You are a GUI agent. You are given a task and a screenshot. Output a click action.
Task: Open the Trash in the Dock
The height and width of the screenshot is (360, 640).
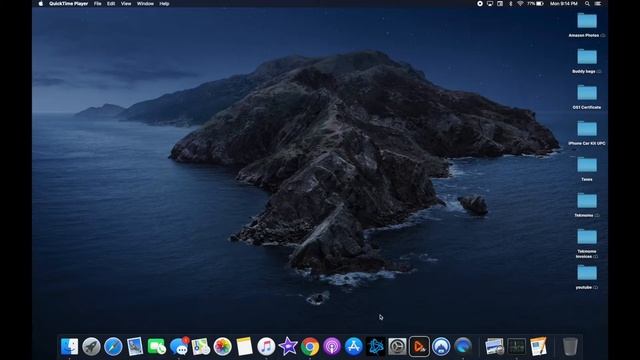(x=570, y=347)
